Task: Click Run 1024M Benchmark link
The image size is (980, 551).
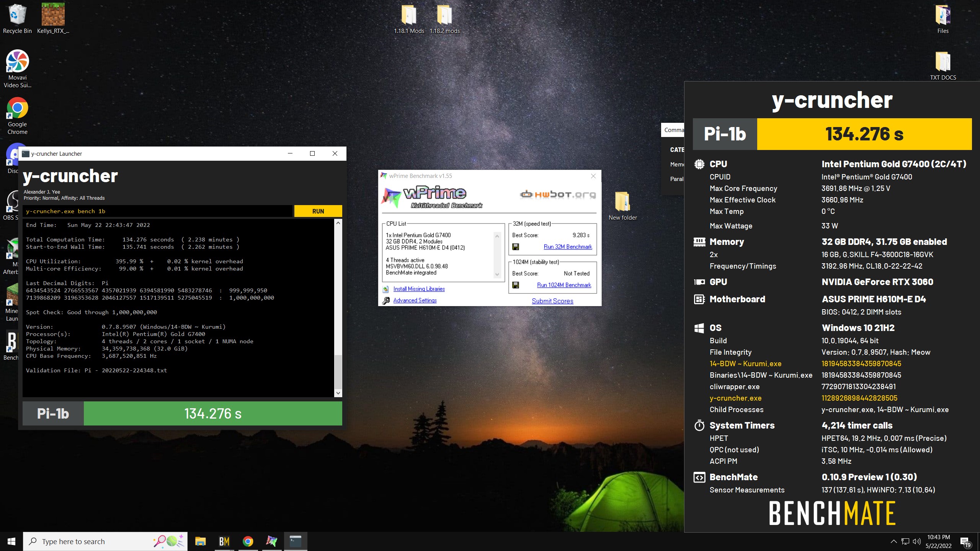Action: (x=564, y=285)
